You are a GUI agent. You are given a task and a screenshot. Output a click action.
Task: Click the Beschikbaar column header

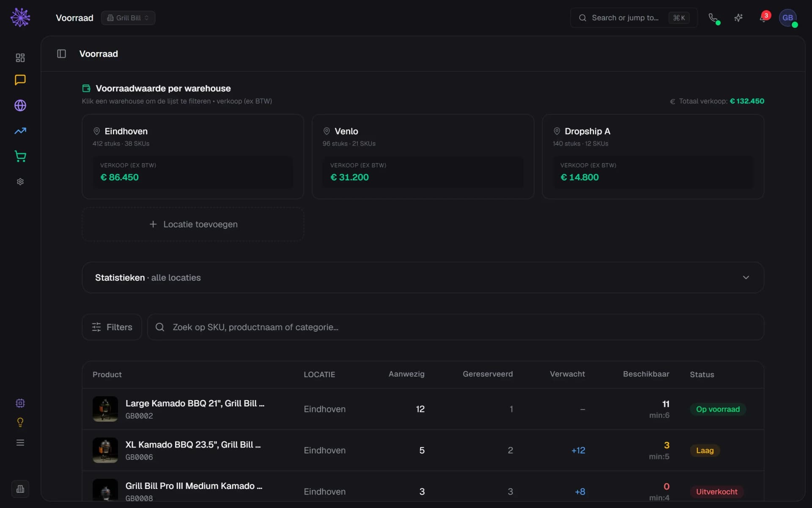pos(646,374)
